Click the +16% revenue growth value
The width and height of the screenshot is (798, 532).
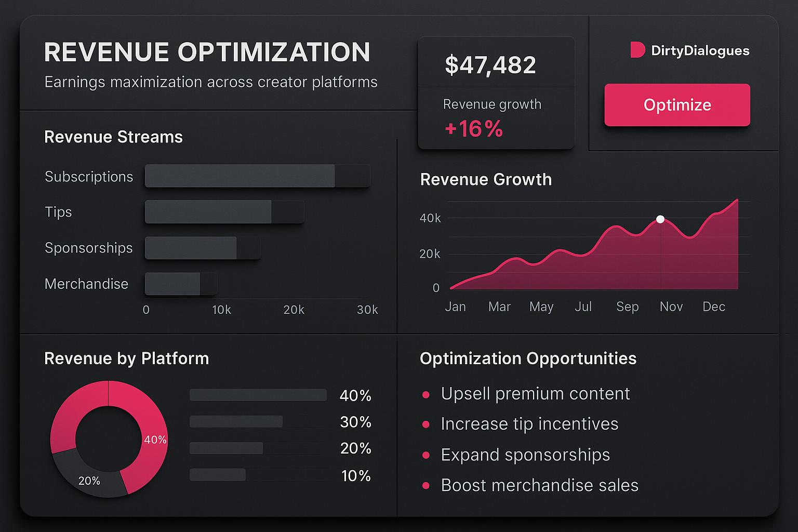pos(474,129)
